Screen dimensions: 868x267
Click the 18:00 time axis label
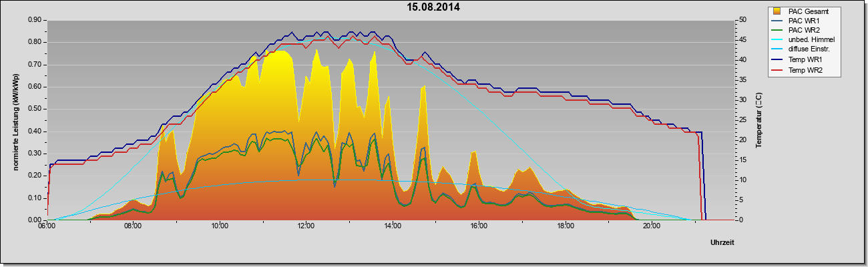coord(565,226)
